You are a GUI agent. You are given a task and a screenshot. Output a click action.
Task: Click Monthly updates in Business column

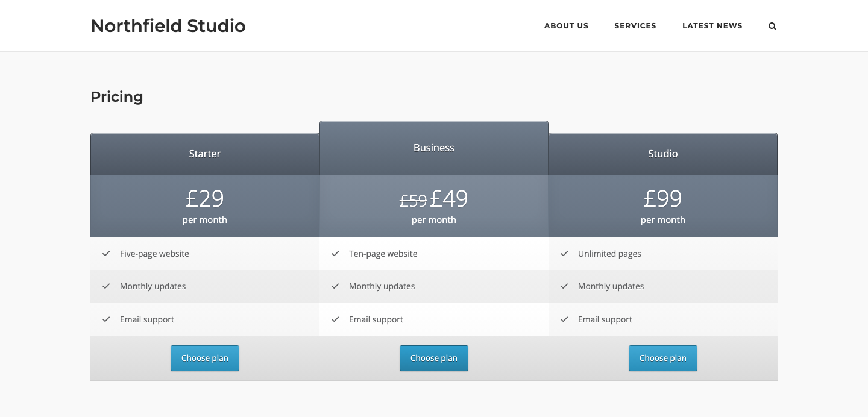coord(382,286)
